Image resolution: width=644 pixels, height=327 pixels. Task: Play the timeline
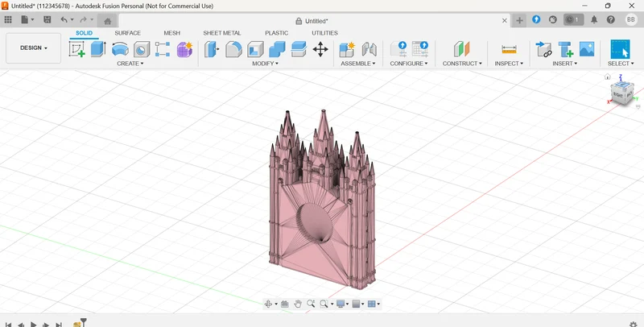(x=34, y=325)
